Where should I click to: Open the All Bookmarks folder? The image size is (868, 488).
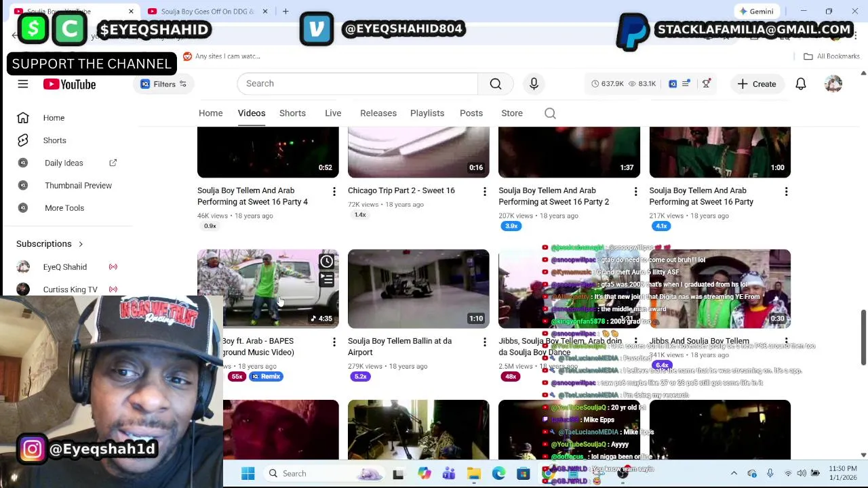[x=831, y=56]
